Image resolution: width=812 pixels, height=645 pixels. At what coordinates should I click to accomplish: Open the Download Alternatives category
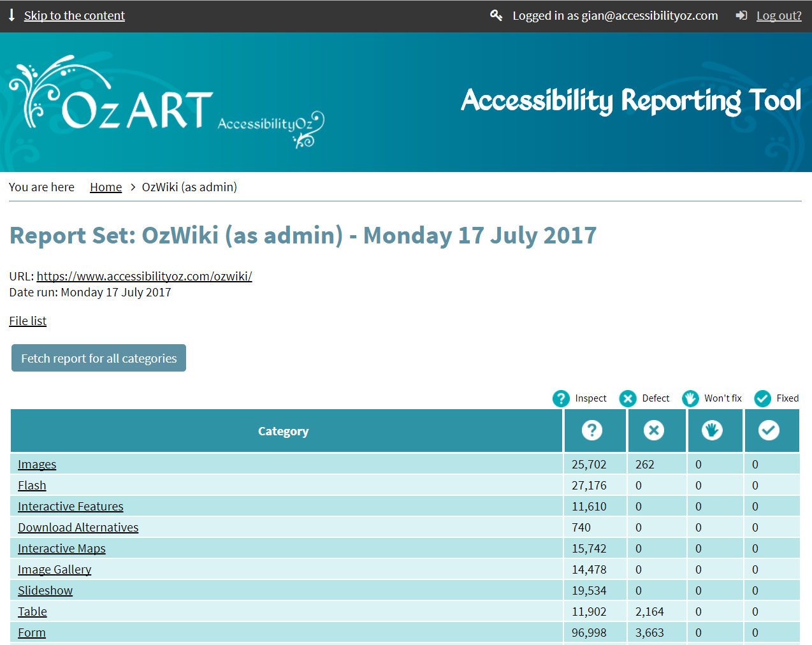(x=78, y=527)
